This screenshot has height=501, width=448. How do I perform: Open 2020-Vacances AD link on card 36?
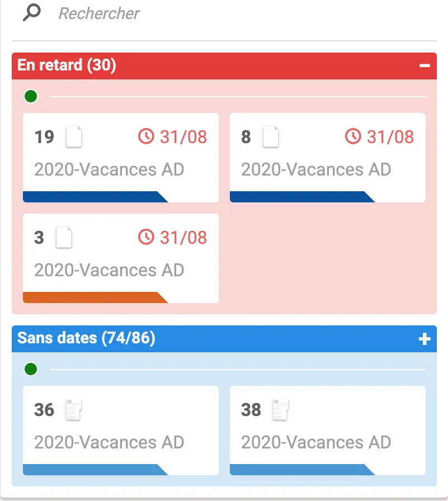click(109, 442)
